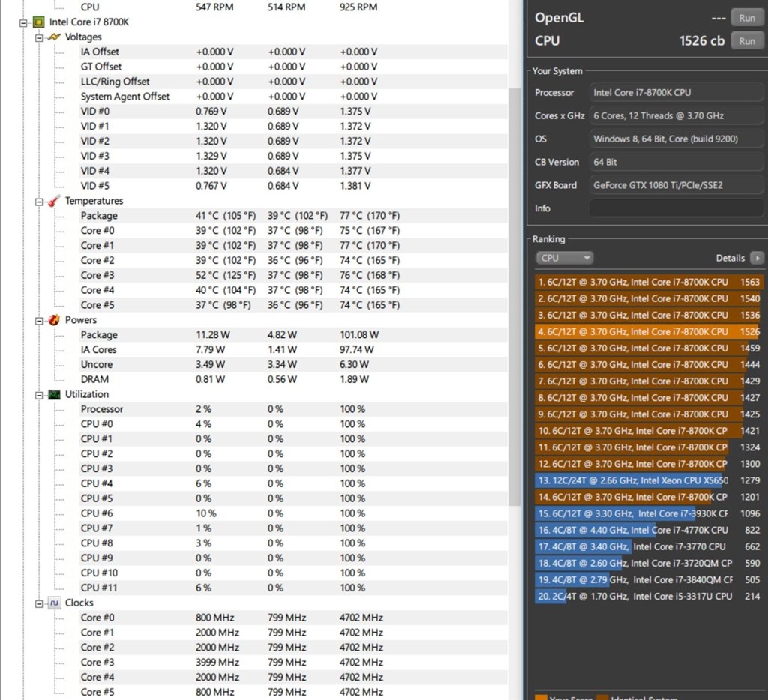This screenshot has width=768, height=700.
Task: Click the Details arrow button in Ranking
Action: coord(757,258)
